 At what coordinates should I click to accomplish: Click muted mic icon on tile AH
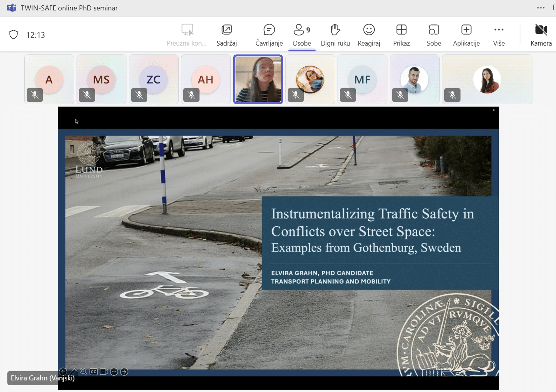tap(191, 95)
